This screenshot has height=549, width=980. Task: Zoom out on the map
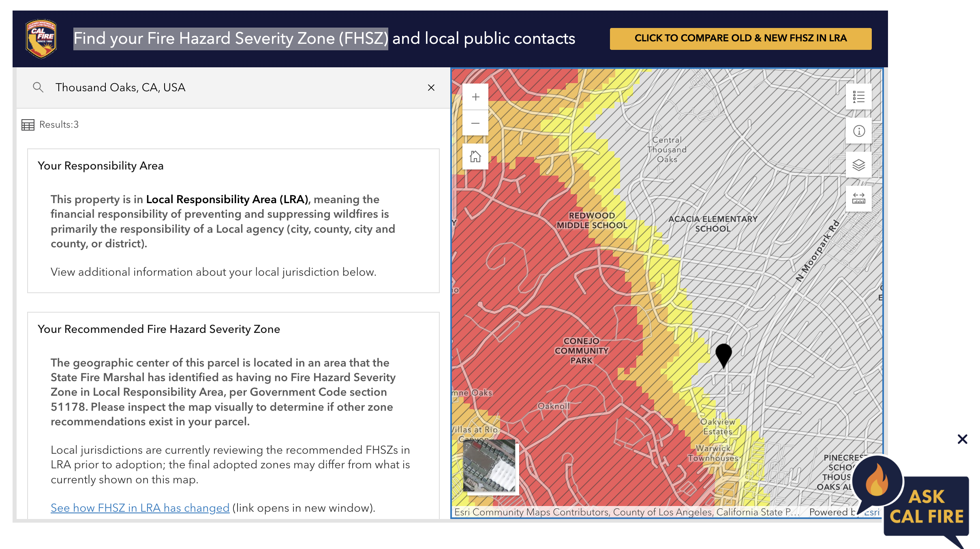point(475,123)
